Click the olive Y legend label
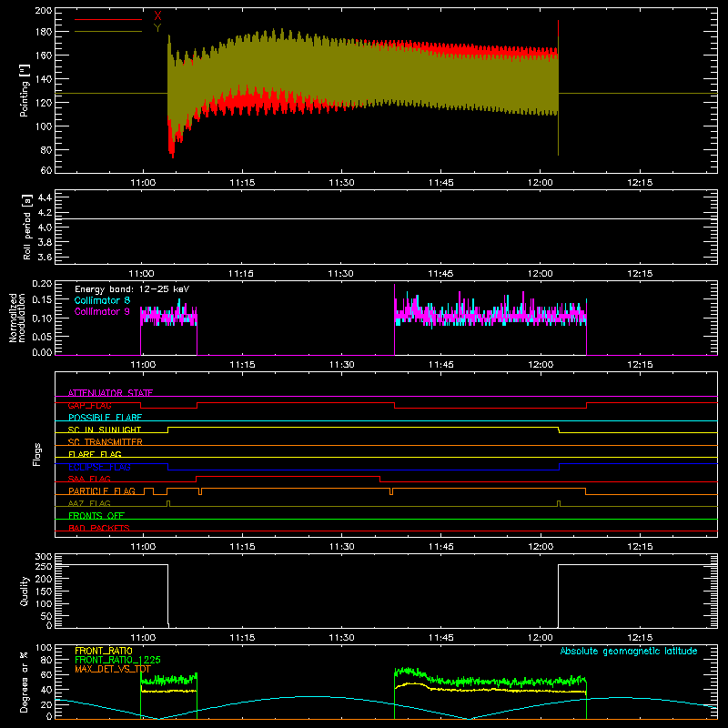This screenshot has width=728, height=728. coord(157,28)
